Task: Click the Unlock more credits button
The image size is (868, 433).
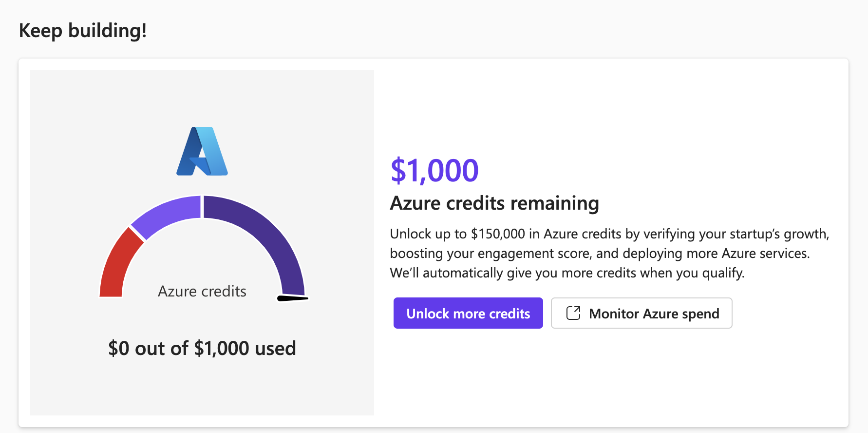Action: coord(468,313)
